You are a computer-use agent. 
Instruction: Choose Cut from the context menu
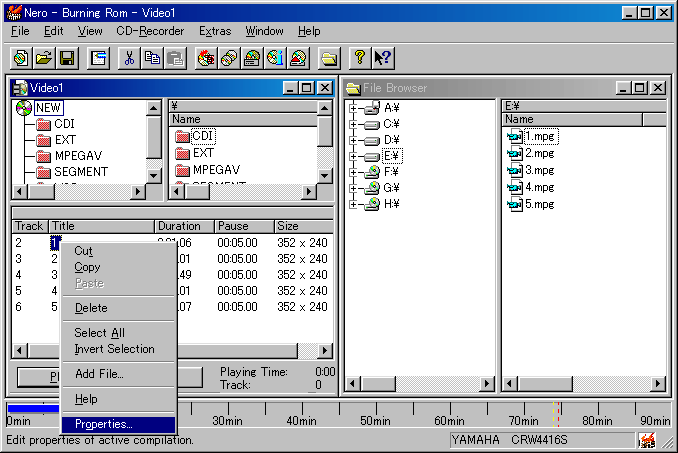118,251
